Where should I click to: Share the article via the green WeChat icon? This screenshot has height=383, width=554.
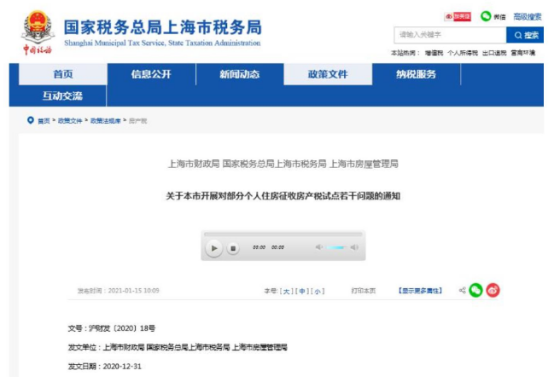pos(476,290)
